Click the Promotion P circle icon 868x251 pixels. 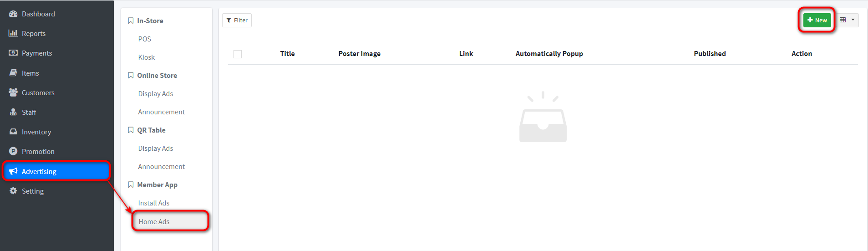tap(13, 151)
